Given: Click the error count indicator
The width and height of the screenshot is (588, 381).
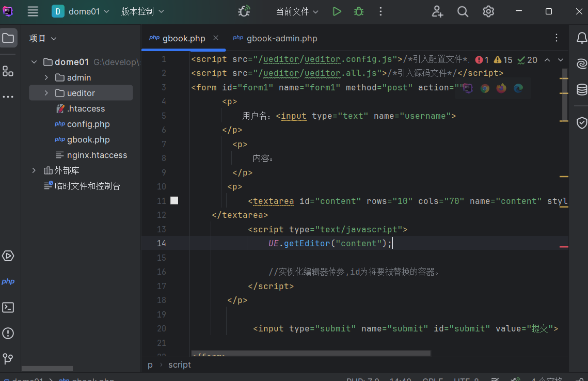Looking at the screenshot, I should tap(482, 60).
